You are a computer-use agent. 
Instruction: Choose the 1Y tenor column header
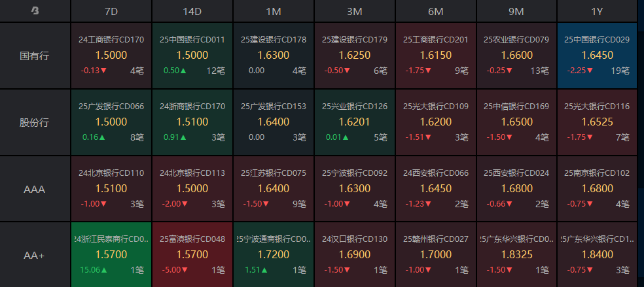tap(596, 11)
